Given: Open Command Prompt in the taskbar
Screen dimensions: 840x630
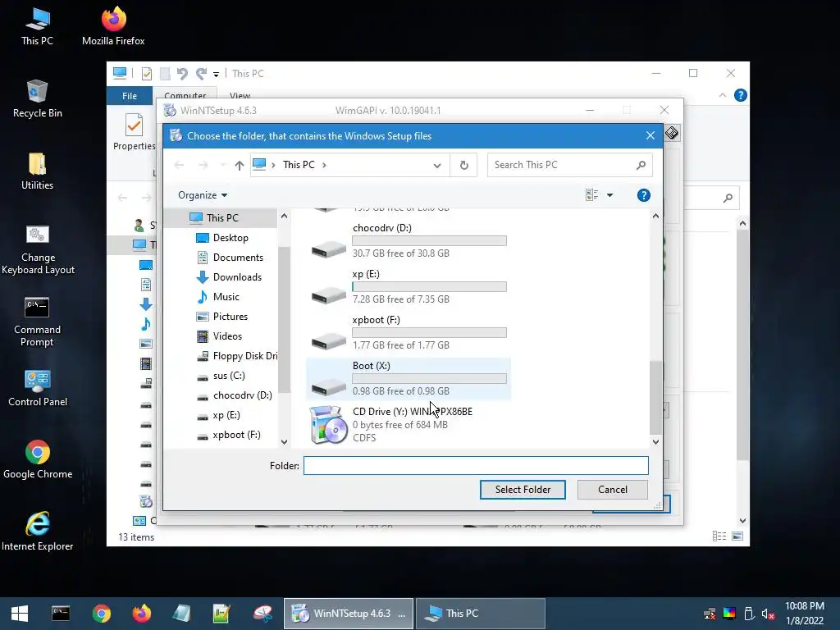Looking at the screenshot, I should pos(61,614).
